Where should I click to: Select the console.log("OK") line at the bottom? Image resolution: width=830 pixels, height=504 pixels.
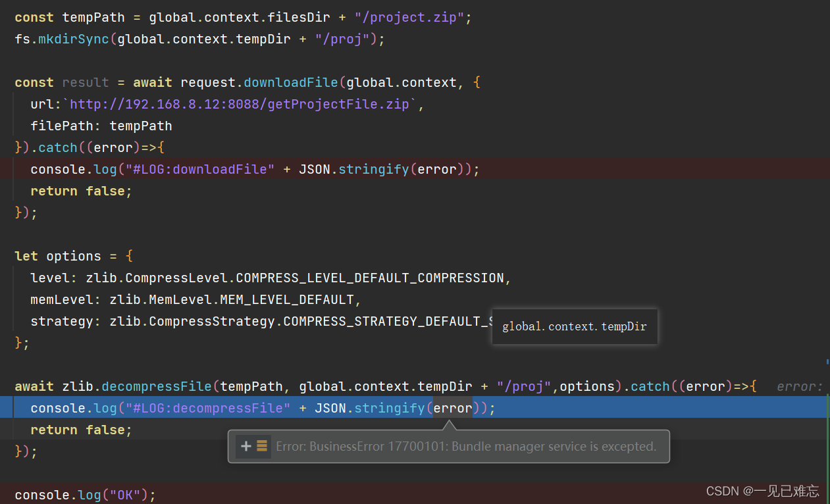[x=84, y=495]
